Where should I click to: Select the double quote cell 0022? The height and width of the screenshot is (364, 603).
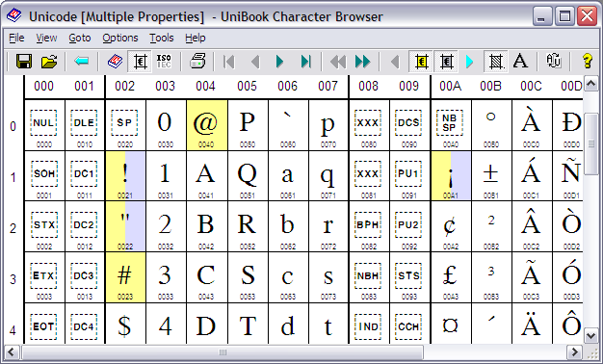click(125, 226)
